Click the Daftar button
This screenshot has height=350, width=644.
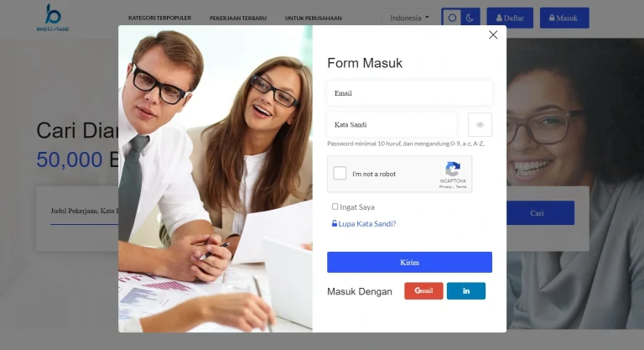[510, 18]
